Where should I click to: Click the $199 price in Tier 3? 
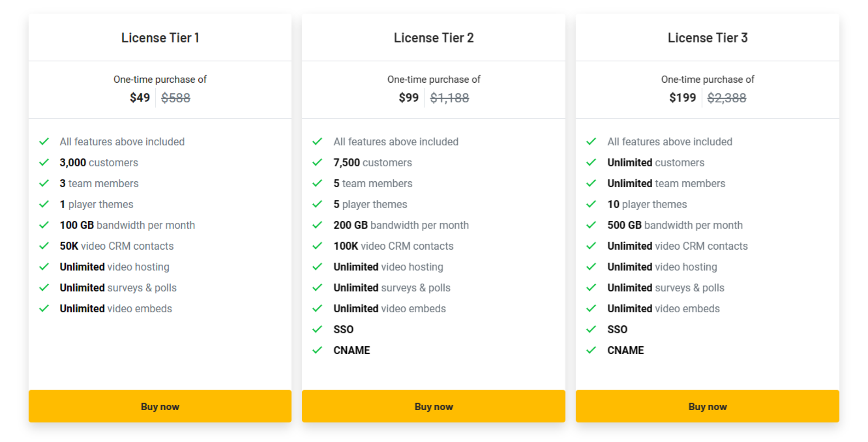682,98
